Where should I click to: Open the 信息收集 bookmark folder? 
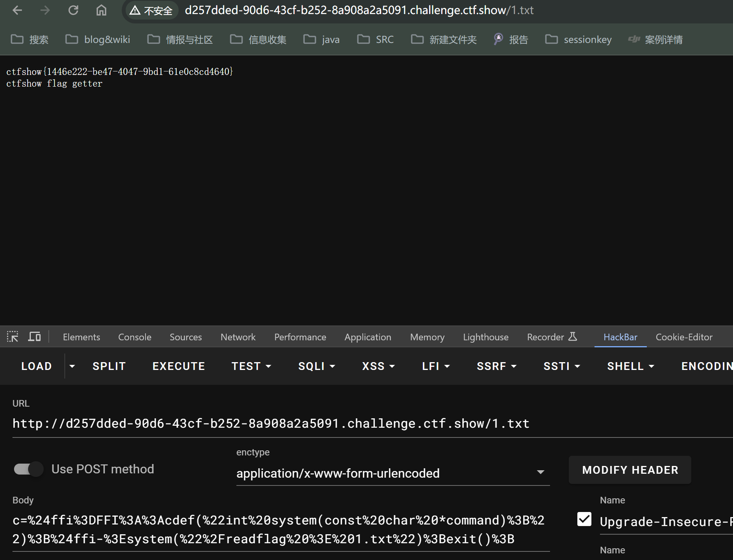[258, 39]
